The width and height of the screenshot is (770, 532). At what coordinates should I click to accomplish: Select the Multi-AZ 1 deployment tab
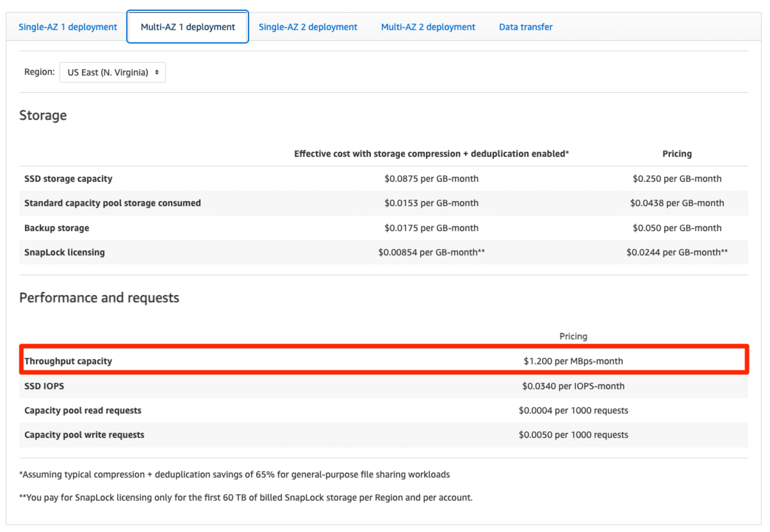click(x=187, y=27)
